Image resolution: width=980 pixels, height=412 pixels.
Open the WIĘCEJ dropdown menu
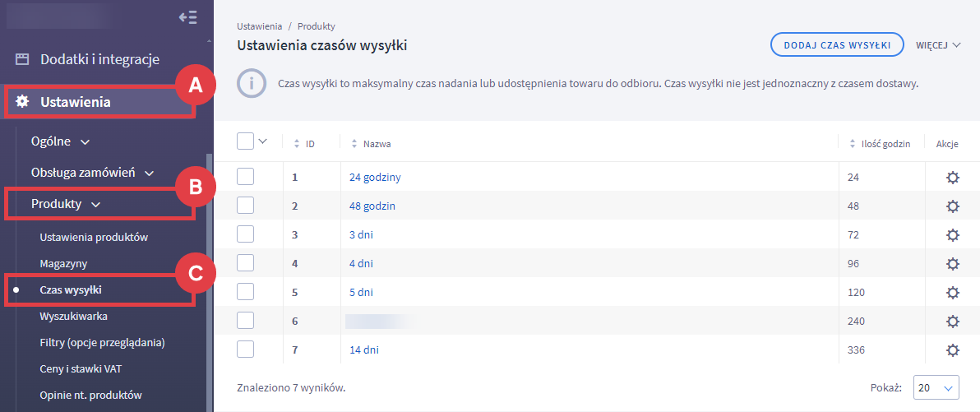click(937, 45)
